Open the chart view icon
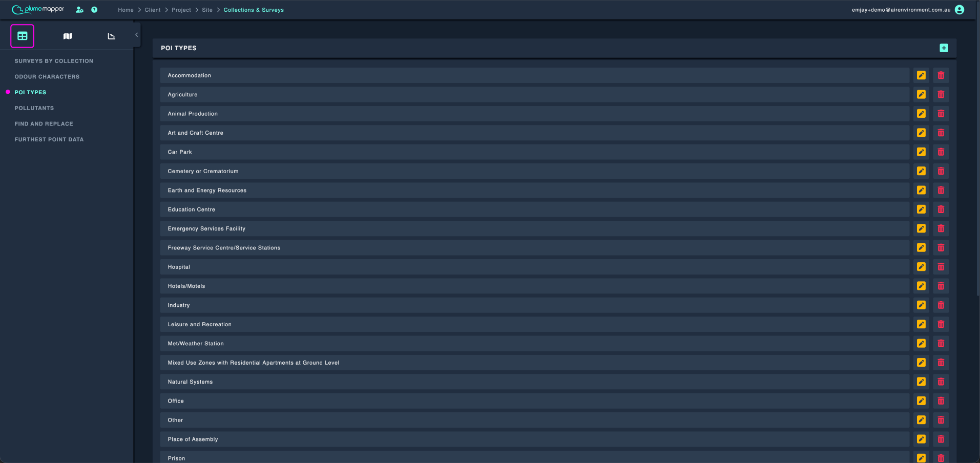This screenshot has height=463, width=980. point(112,36)
